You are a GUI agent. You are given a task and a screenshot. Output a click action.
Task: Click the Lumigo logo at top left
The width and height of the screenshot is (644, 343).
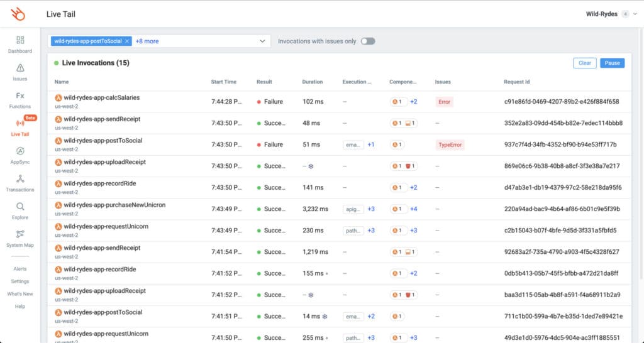coord(20,14)
